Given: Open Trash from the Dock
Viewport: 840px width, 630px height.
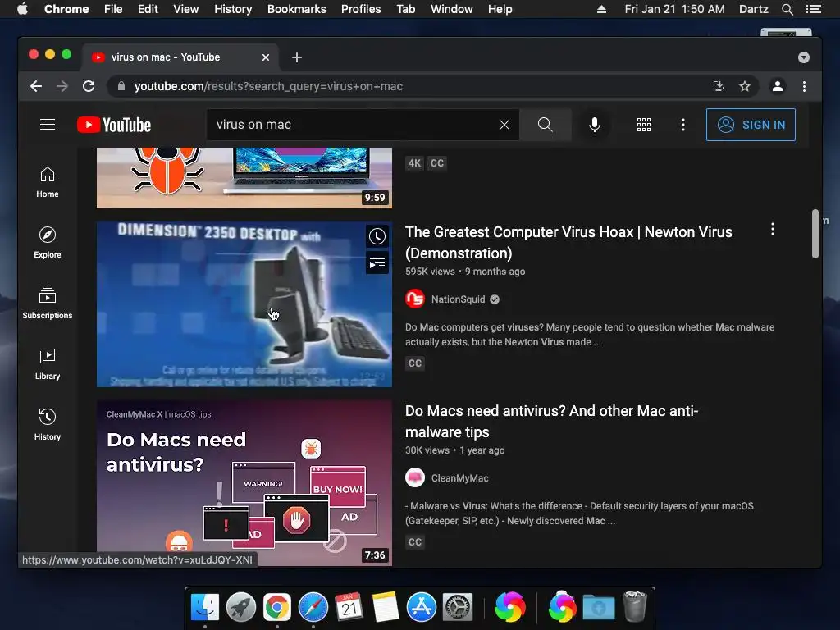Looking at the screenshot, I should (636, 606).
